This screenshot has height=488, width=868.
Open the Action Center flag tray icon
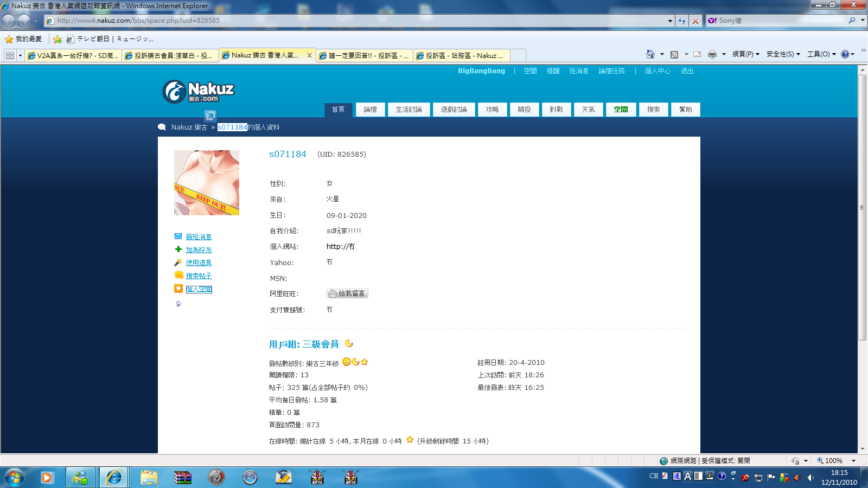[771, 478]
